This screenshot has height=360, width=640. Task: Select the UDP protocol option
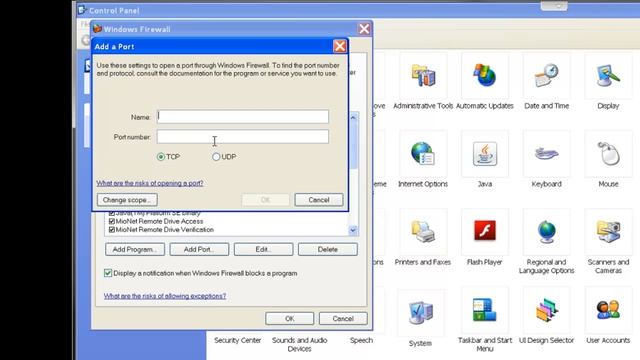click(x=216, y=157)
